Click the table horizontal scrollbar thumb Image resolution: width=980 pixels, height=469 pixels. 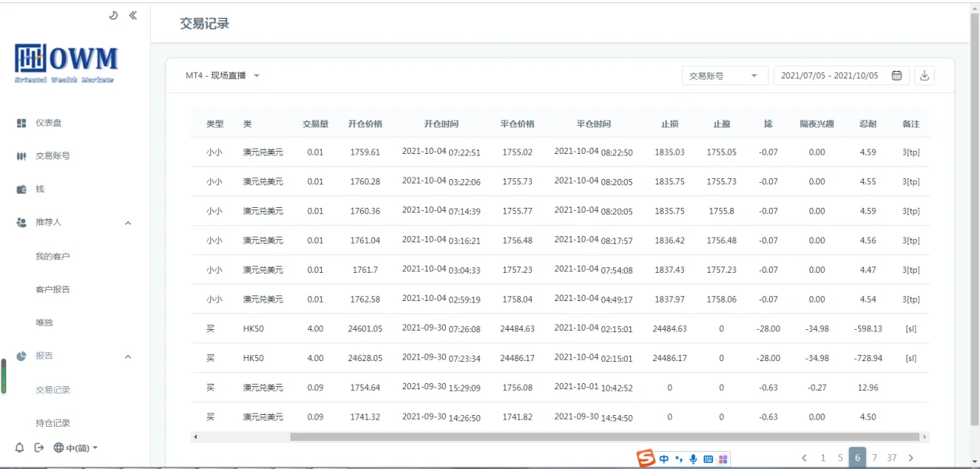pyautogui.click(x=604, y=437)
